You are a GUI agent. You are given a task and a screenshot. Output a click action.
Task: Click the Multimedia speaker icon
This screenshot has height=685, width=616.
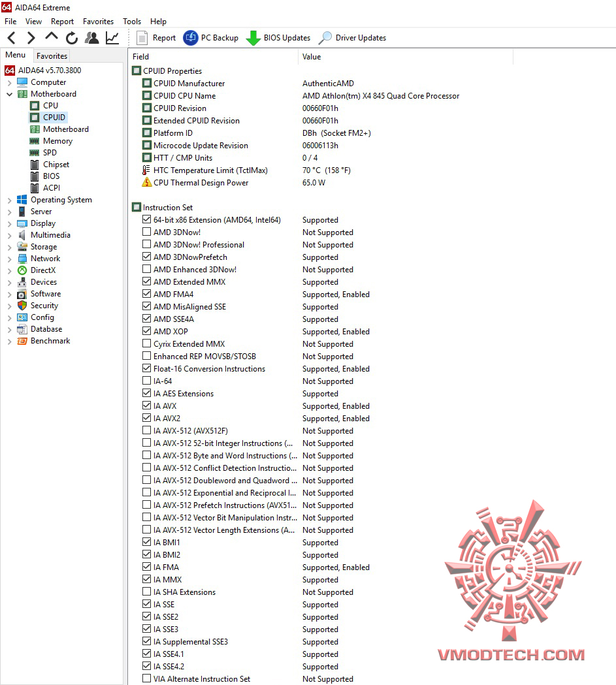pyautogui.click(x=22, y=234)
